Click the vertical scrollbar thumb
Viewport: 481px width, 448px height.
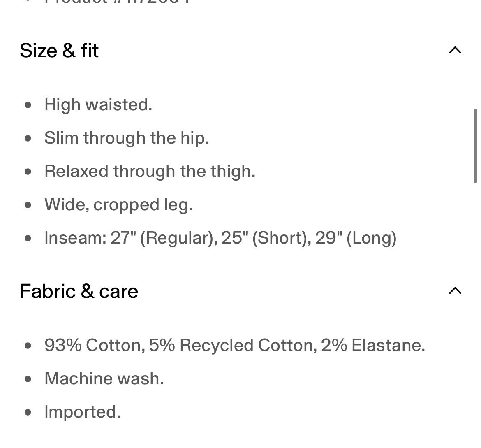click(475, 146)
